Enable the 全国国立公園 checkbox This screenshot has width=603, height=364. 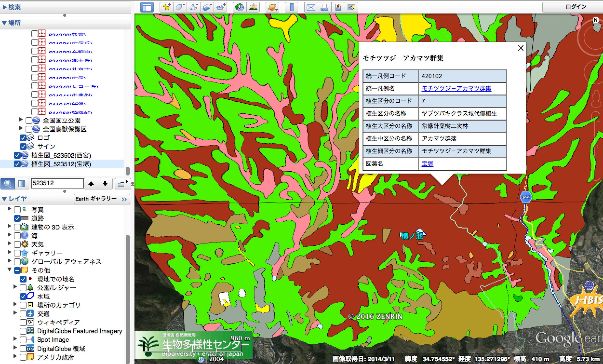point(29,121)
